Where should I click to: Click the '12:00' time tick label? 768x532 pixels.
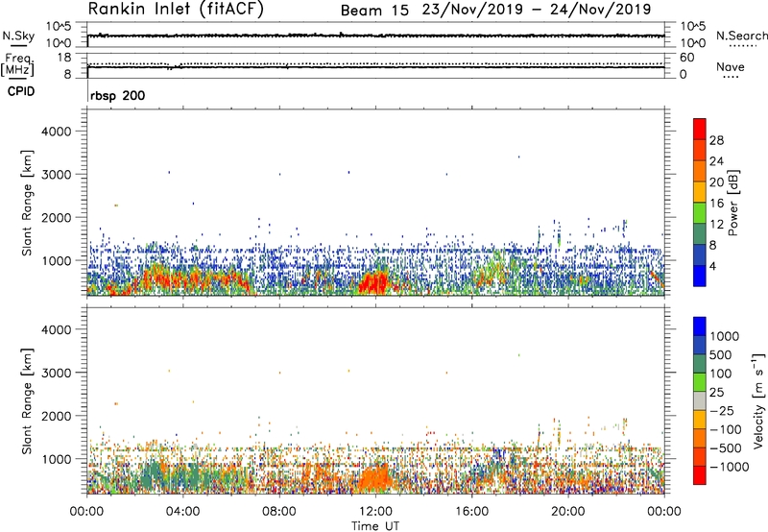tap(375, 511)
